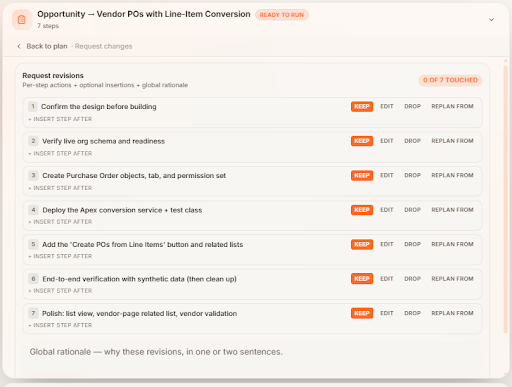This screenshot has height=387, width=512.
Task: Choose REPLAN FROM on Confirm the design step
Action: pos(452,106)
